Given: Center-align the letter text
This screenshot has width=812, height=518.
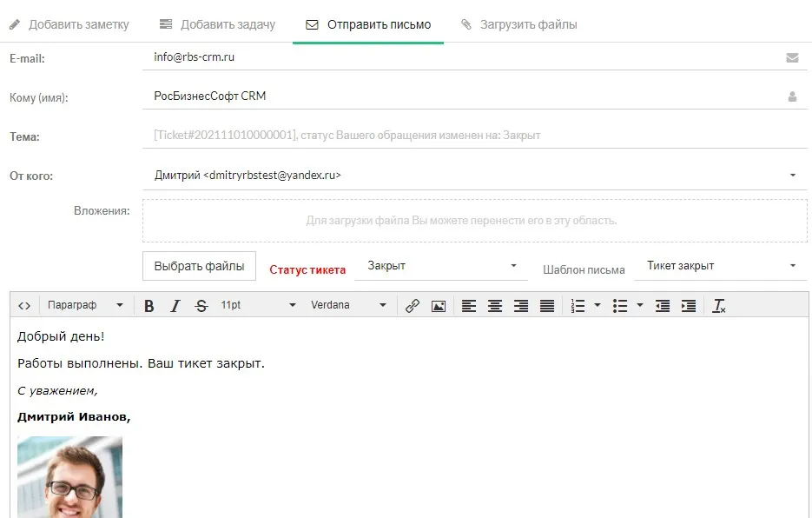Looking at the screenshot, I should pyautogui.click(x=495, y=306).
